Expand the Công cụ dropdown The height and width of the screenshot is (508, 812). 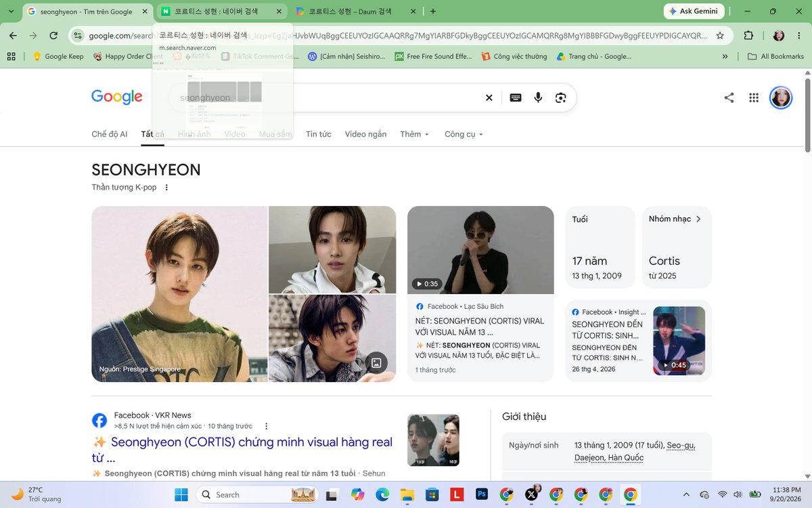464,134
